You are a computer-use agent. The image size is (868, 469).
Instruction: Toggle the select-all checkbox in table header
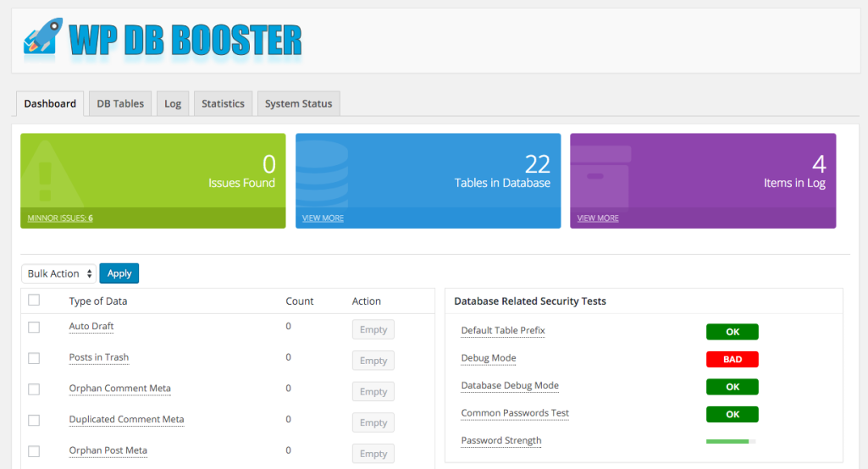[x=34, y=301]
